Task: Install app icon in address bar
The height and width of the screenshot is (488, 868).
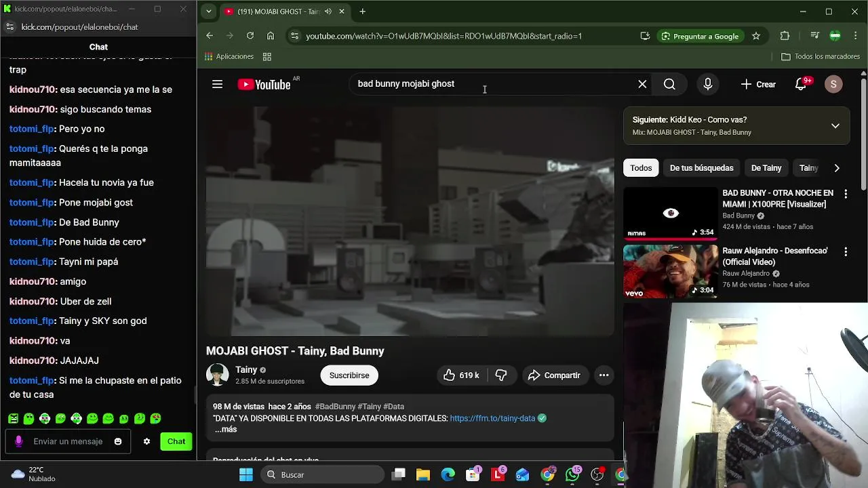Action: pyautogui.click(x=645, y=36)
